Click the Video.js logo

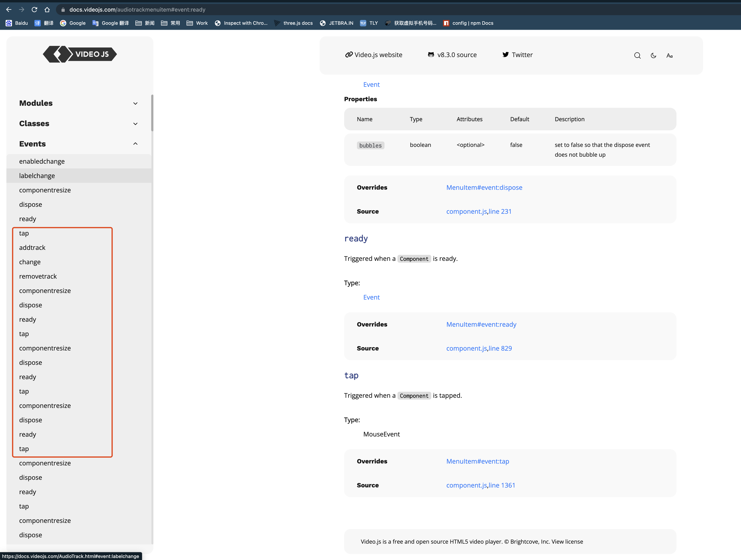click(80, 54)
